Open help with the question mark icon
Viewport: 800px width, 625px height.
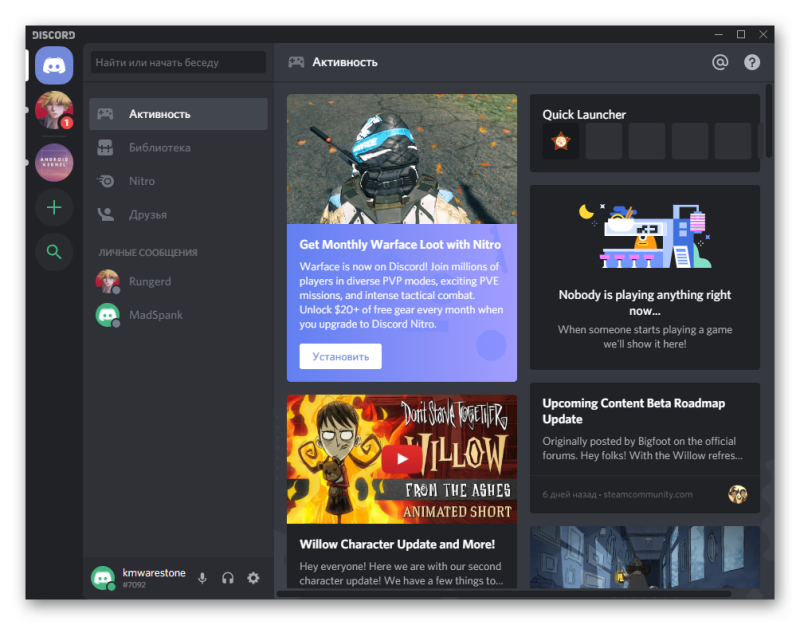752,62
